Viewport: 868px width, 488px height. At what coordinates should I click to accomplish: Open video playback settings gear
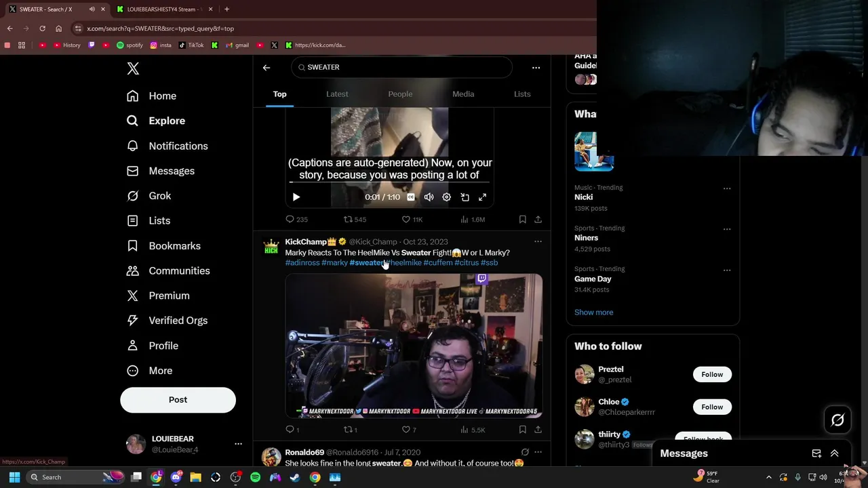click(x=446, y=197)
